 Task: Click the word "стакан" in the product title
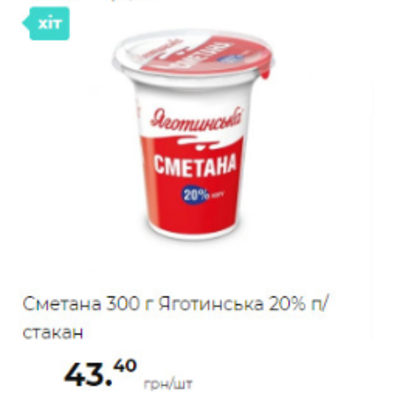[53, 333]
